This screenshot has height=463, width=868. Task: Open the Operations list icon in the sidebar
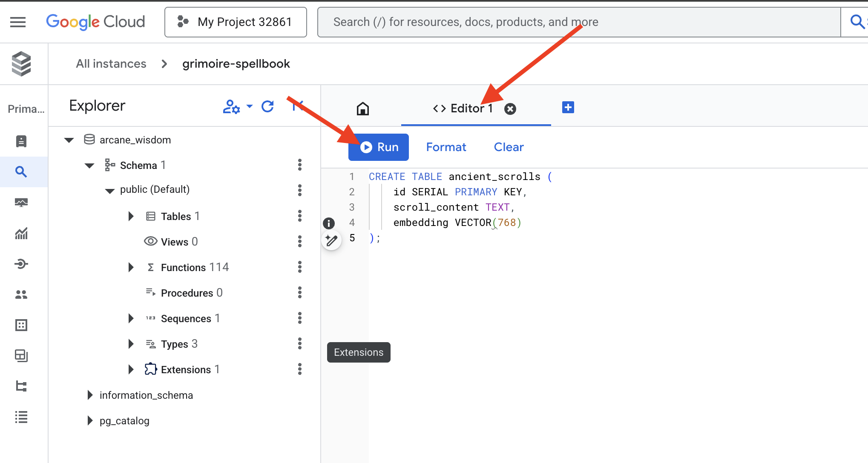click(21, 417)
